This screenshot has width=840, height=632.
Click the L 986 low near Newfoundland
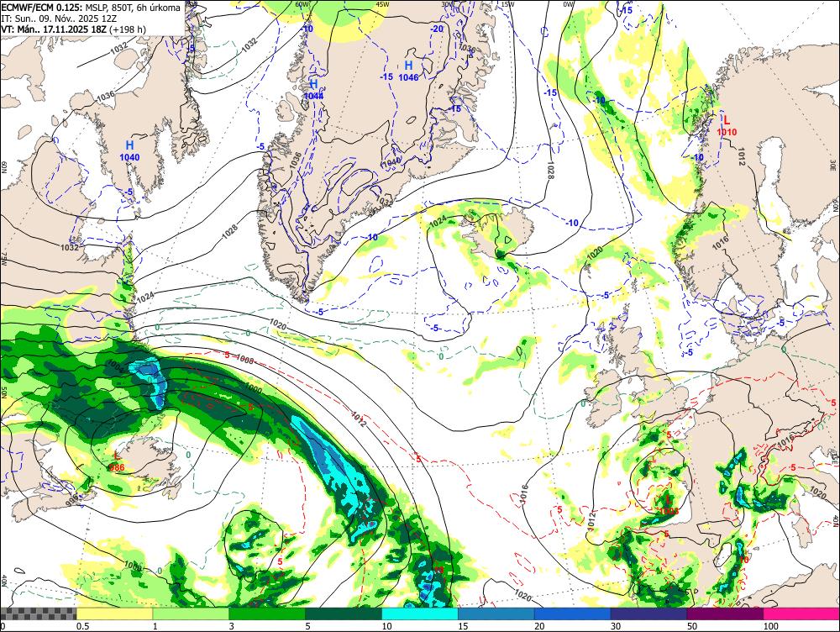pos(117,461)
